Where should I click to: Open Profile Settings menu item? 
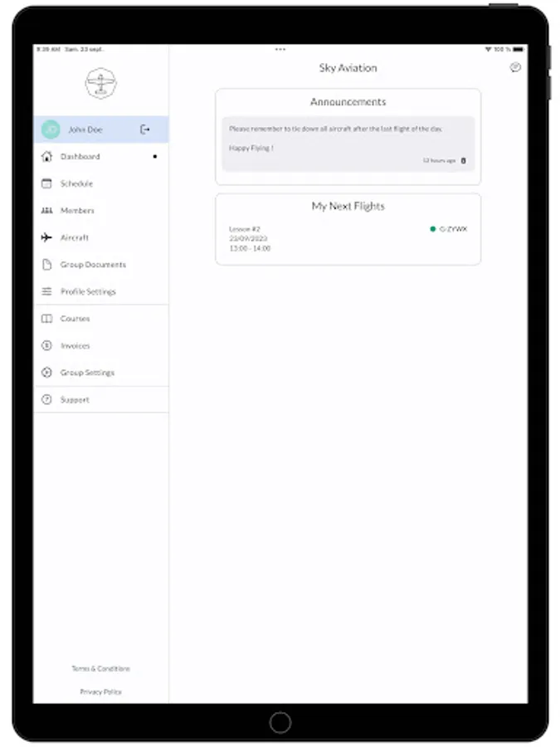(x=101, y=291)
